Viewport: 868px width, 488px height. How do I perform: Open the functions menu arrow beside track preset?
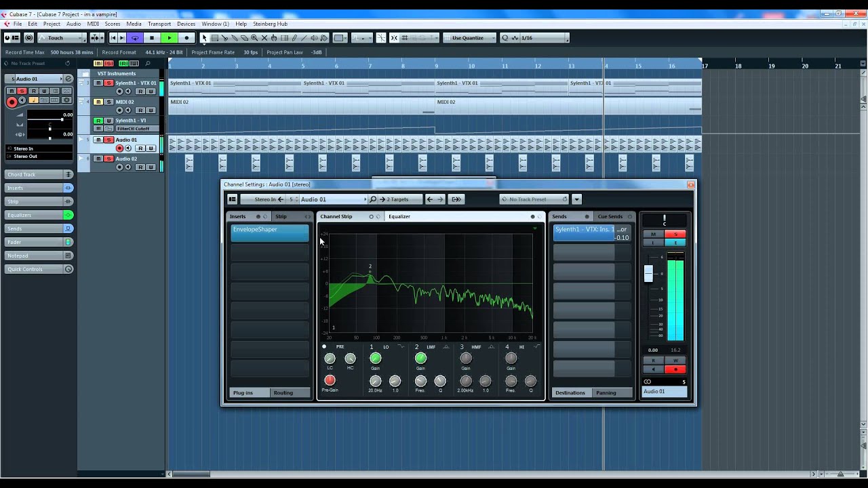576,199
